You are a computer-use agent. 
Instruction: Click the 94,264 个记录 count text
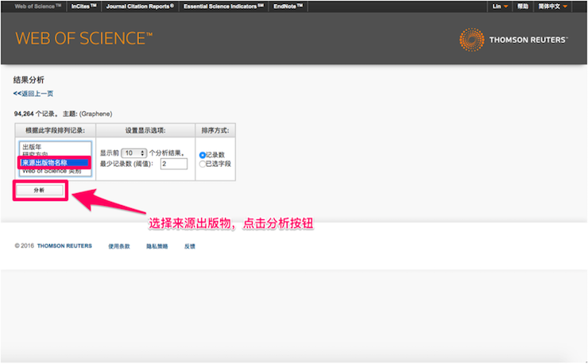coord(36,114)
